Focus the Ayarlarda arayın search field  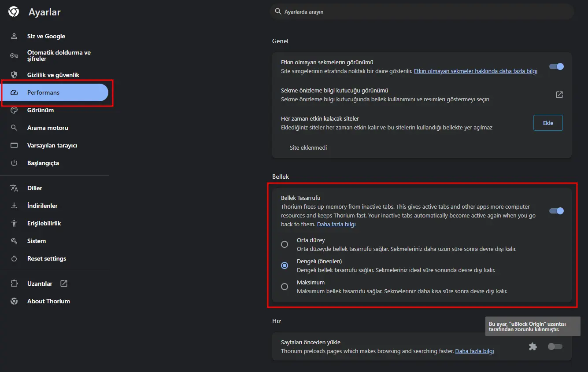[422, 11]
